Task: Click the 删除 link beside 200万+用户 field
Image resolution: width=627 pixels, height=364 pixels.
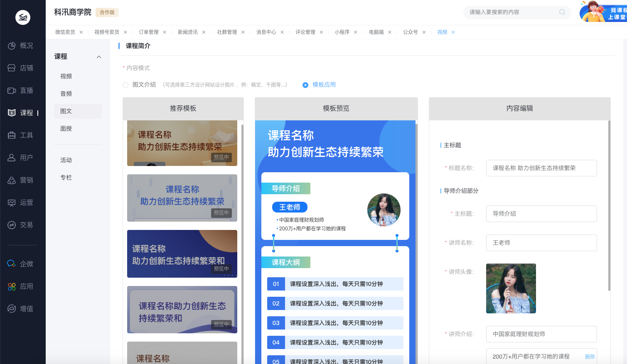Action: pyautogui.click(x=590, y=357)
